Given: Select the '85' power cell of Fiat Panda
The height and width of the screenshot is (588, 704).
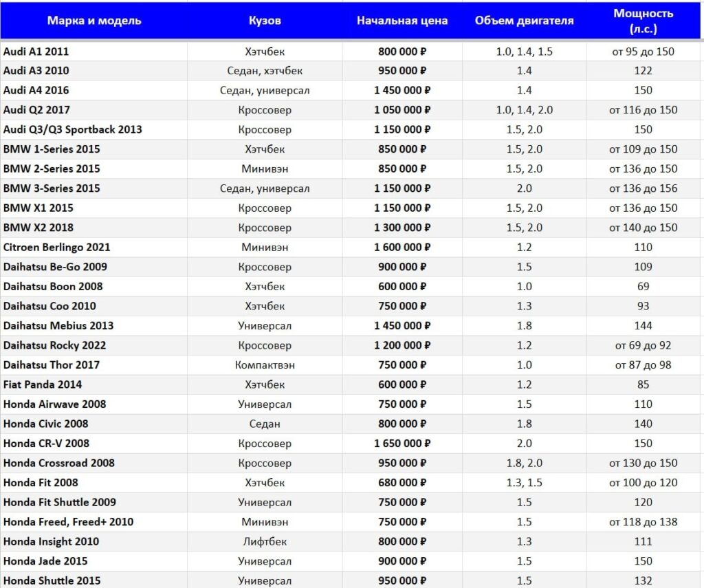Looking at the screenshot, I should tap(643, 384).
